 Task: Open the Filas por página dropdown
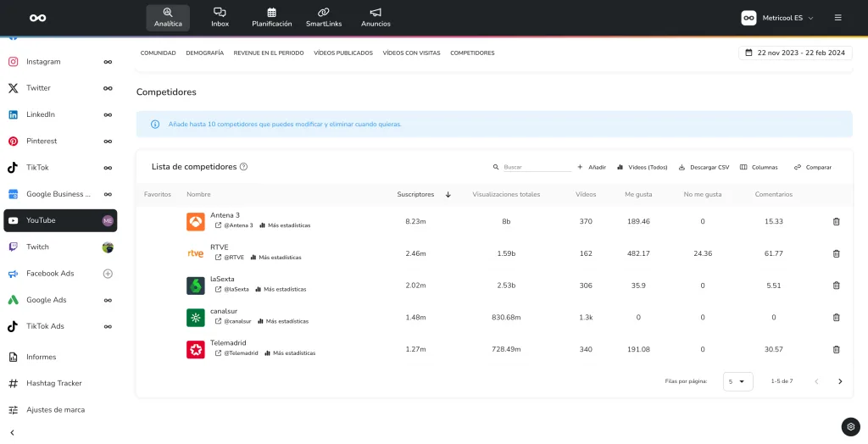(x=738, y=381)
